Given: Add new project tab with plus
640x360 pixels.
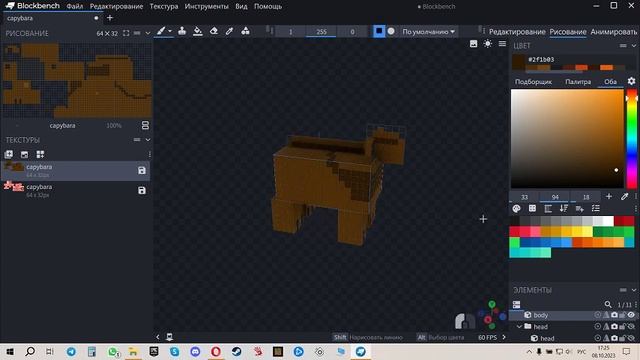Looking at the screenshot, I should (110, 18).
